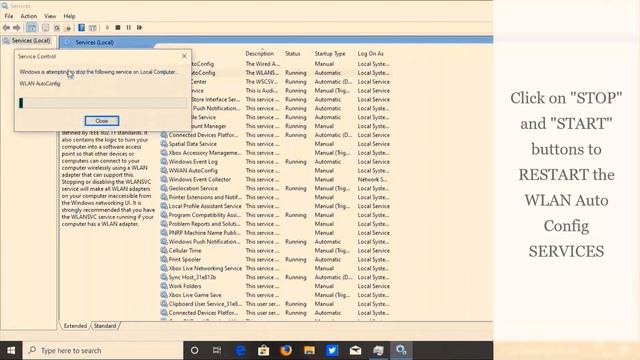Select Sync Host_31e813b service
This screenshot has width=640, height=360.
(276, 277)
